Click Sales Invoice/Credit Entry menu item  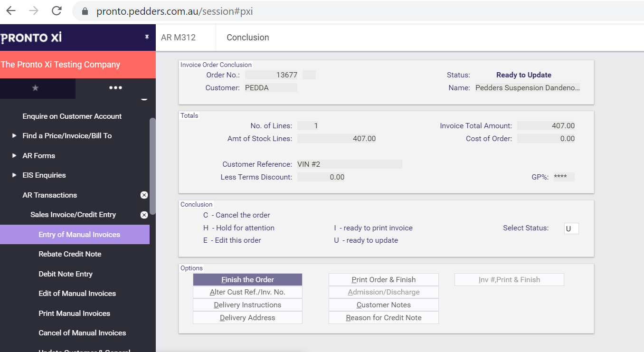[73, 215]
